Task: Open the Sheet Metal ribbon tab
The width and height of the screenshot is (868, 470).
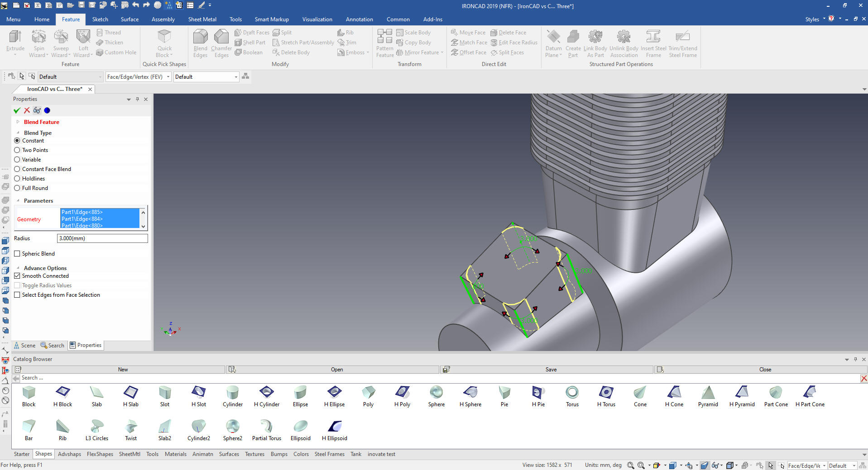Action: point(202,19)
